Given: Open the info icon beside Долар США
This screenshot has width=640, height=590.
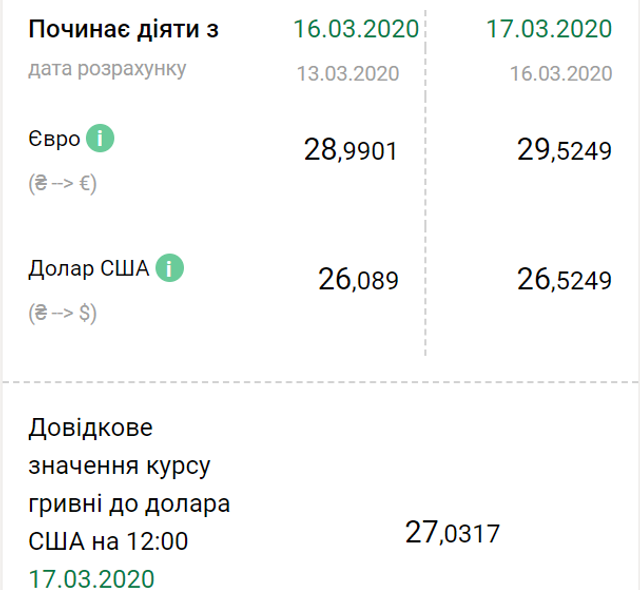Looking at the screenshot, I should pyautogui.click(x=169, y=268).
